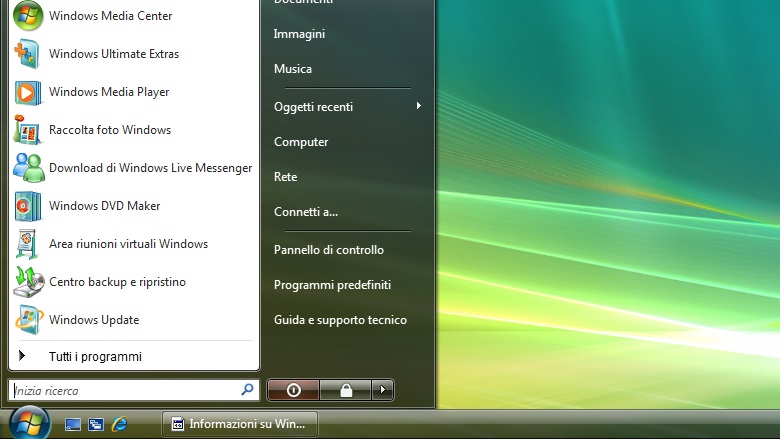Open Raccolta foto Windows icon
The height and width of the screenshot is (439, 780).
(27, 130)
